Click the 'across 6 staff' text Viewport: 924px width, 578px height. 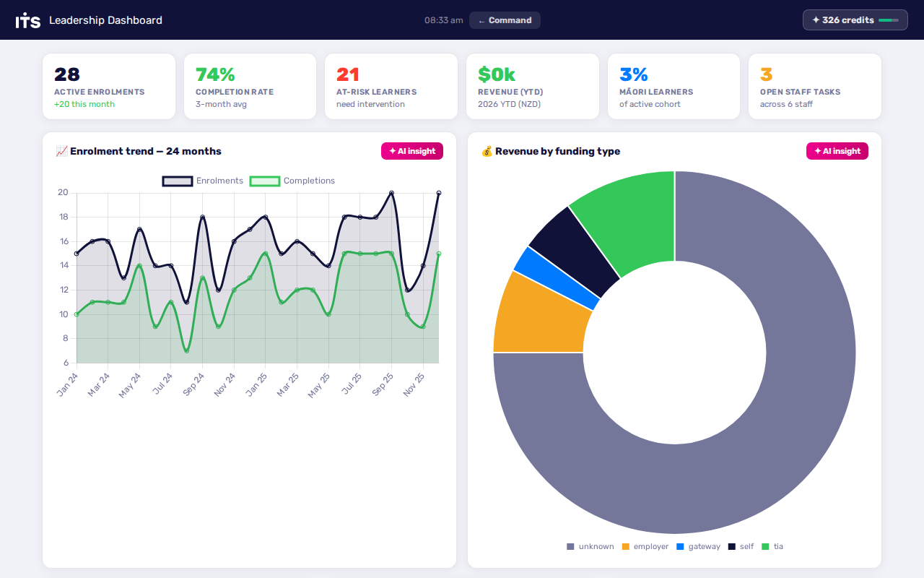790,104
